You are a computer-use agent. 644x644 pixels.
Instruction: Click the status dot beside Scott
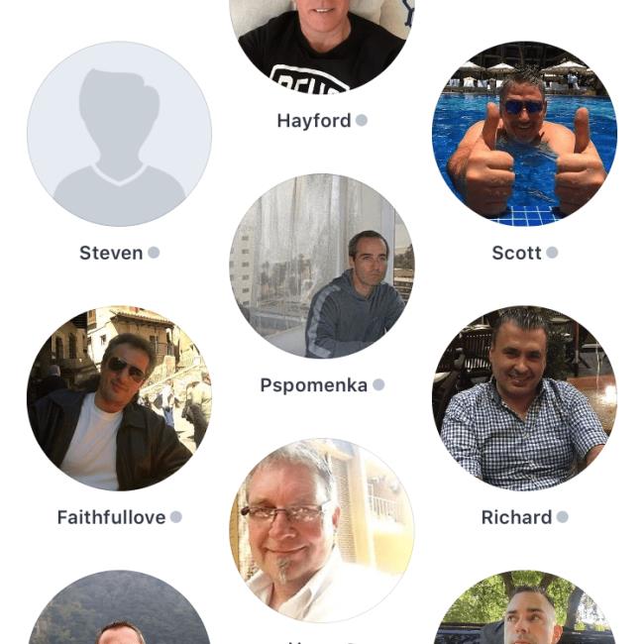click(x=552, y=253)
